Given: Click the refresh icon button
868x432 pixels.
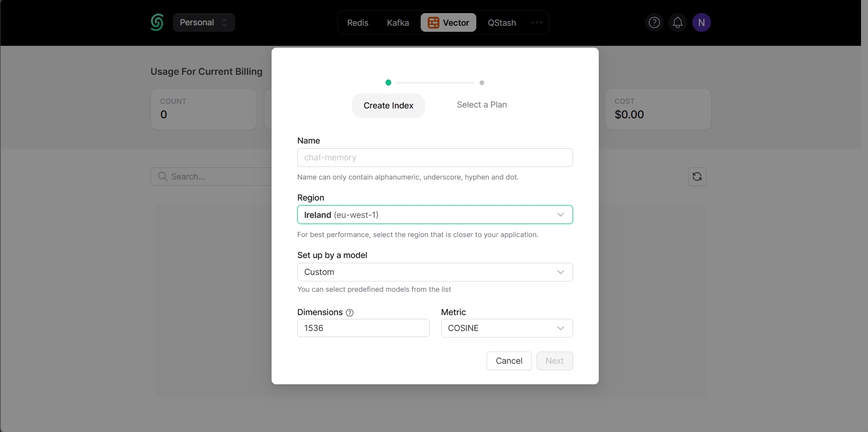Looking at the screenshot, I should 697,177.
